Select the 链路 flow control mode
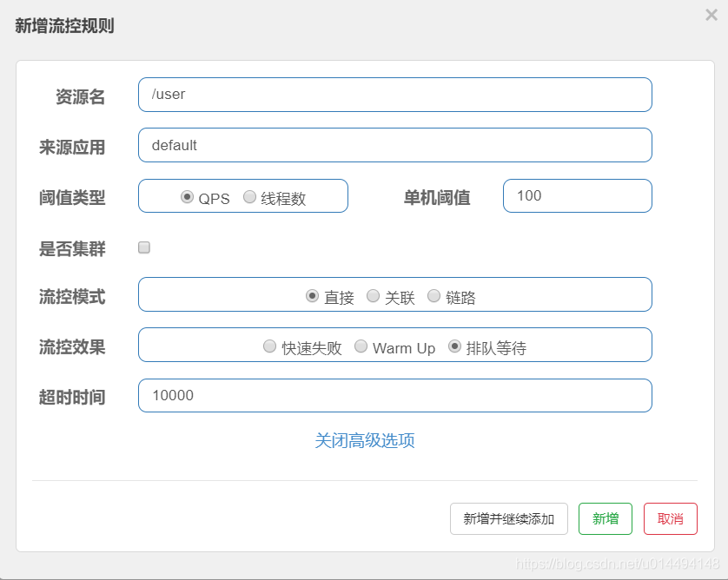 [433, 295]
